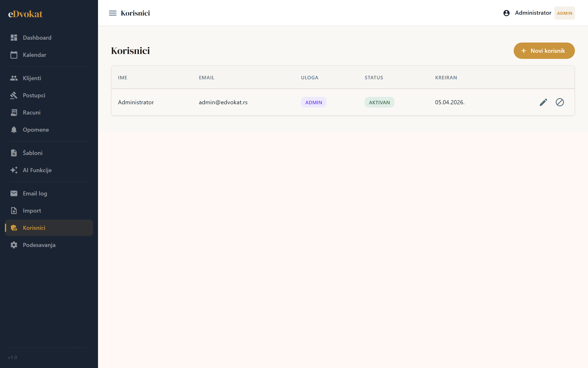Click the ADMIN badge in top header
588x368 pixels.
(565, 13)
